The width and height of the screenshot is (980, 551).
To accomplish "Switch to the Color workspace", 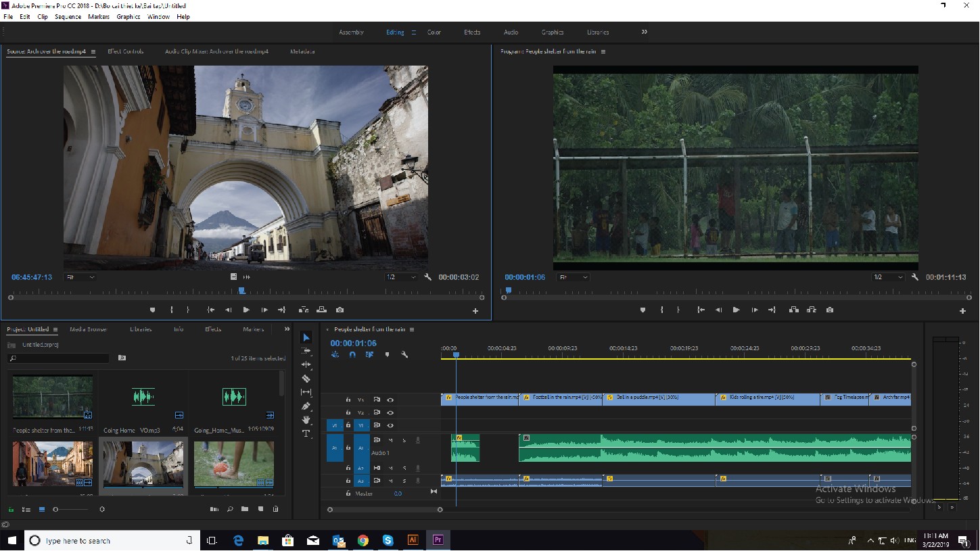I will pyautogui.click(x=434, y=32).
